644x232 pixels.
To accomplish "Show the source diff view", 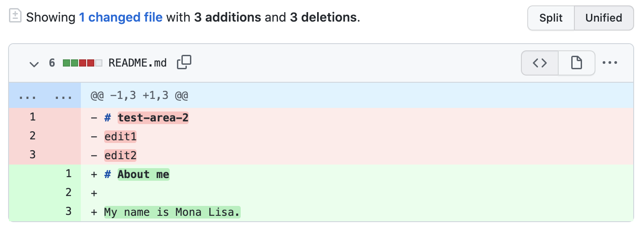I will pyautogui.click(x=540, y=63).
